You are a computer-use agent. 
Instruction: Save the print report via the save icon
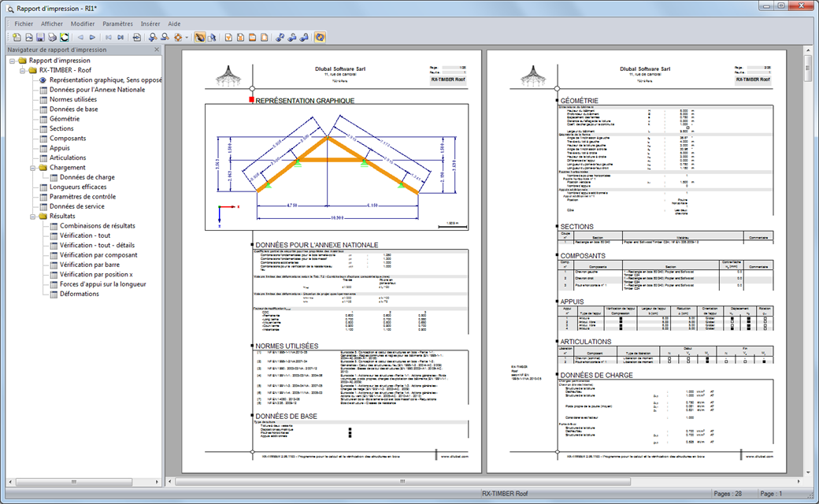[39, 37]
